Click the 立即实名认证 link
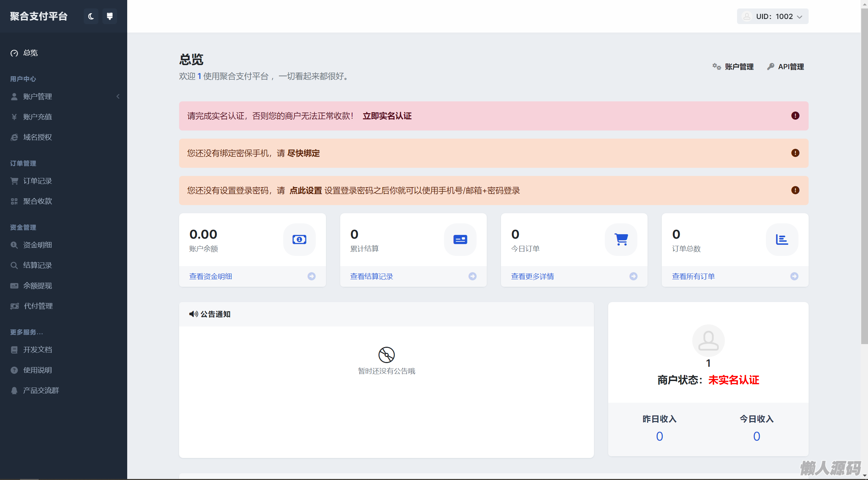Image resolution: width=868 pixels, height=480 pixels. [x=387, y=116]
